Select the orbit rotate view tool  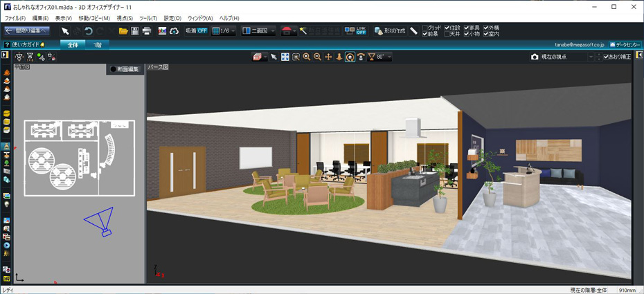coord(350,57)
